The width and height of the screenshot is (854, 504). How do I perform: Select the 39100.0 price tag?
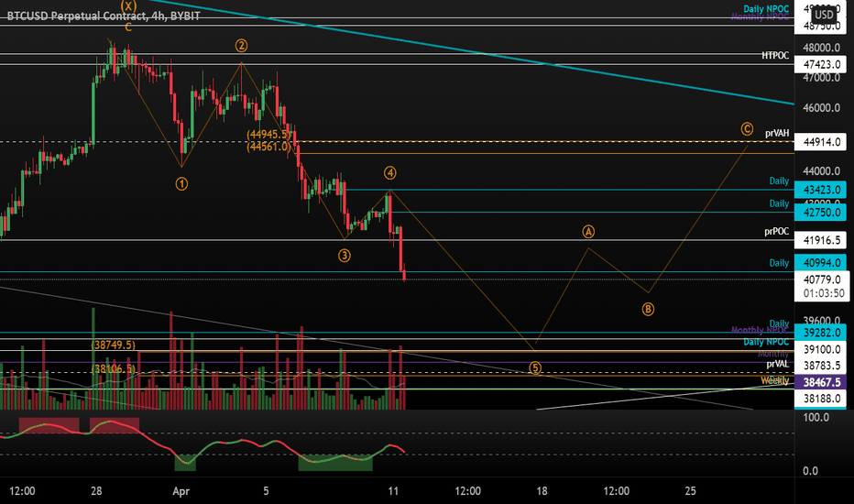(821, 349)
